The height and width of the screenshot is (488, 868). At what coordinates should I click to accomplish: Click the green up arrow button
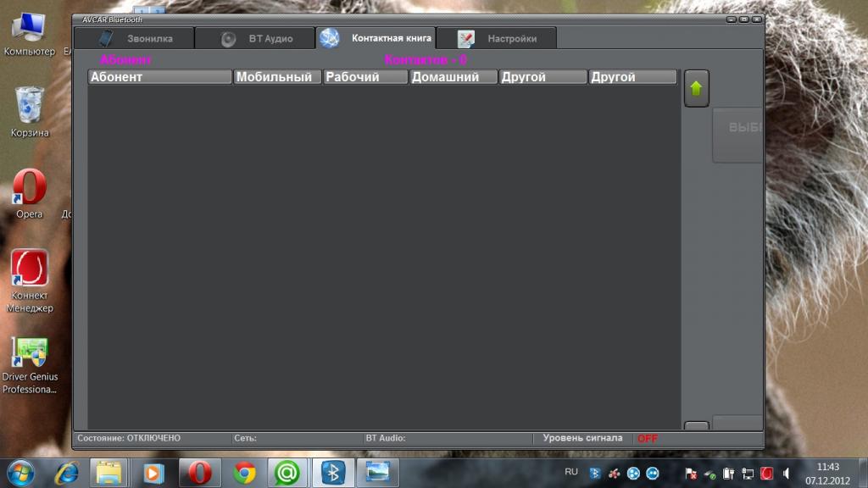pyautogui.click(x=696, y=88)
